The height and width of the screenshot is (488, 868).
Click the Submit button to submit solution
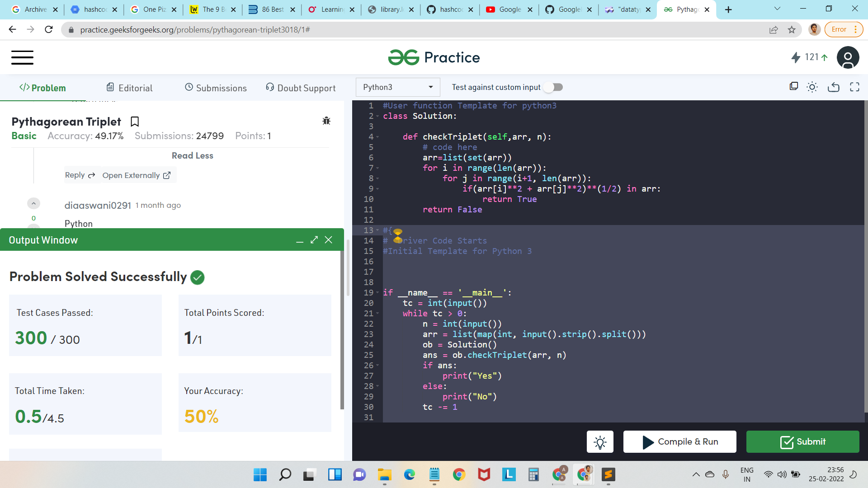pyautogui.click(x=804, y=441)
